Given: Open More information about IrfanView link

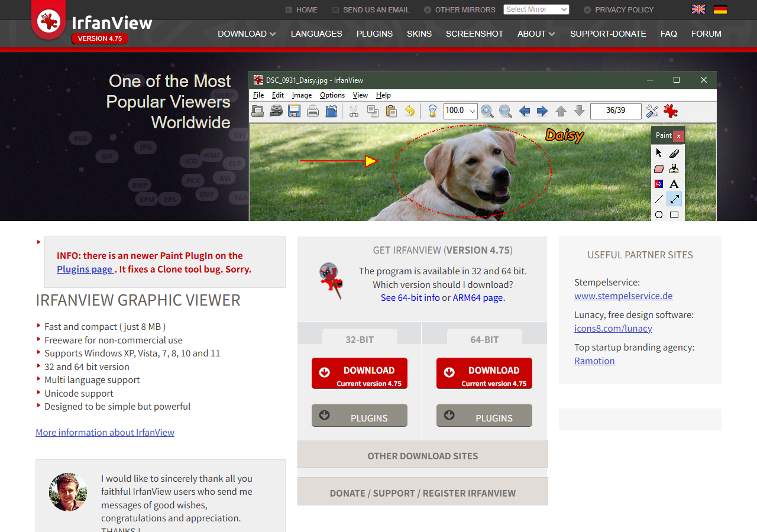Looking at the screenshot, I should tap(105, 432).
